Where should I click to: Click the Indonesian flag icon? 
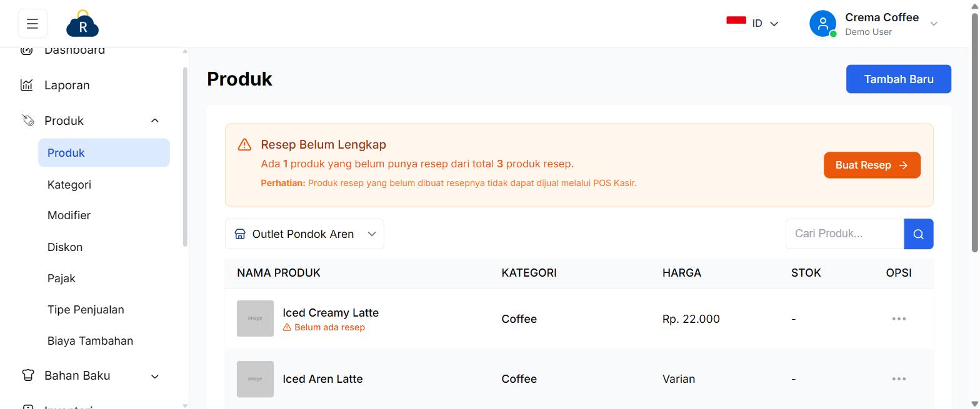pyautogui.click(x=736, y=23)
